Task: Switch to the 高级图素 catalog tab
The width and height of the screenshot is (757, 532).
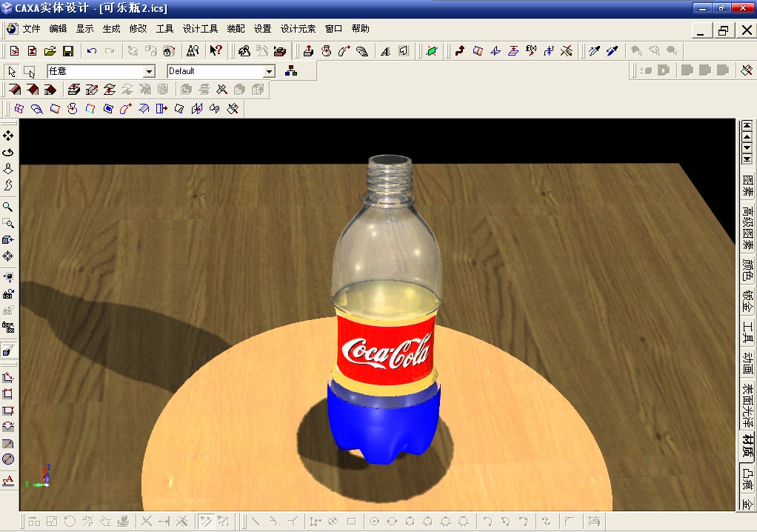Action: (747, 228)
